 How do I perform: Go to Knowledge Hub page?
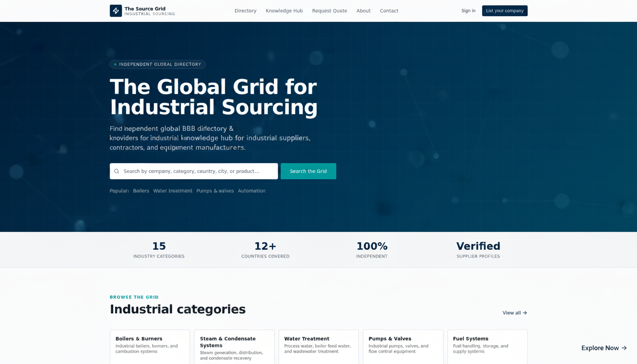pyautogui.click(x=284, y=11)
